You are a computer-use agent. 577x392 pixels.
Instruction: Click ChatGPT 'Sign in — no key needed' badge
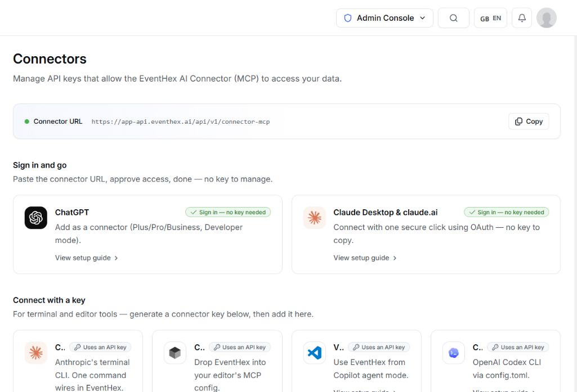pos(228,212)
